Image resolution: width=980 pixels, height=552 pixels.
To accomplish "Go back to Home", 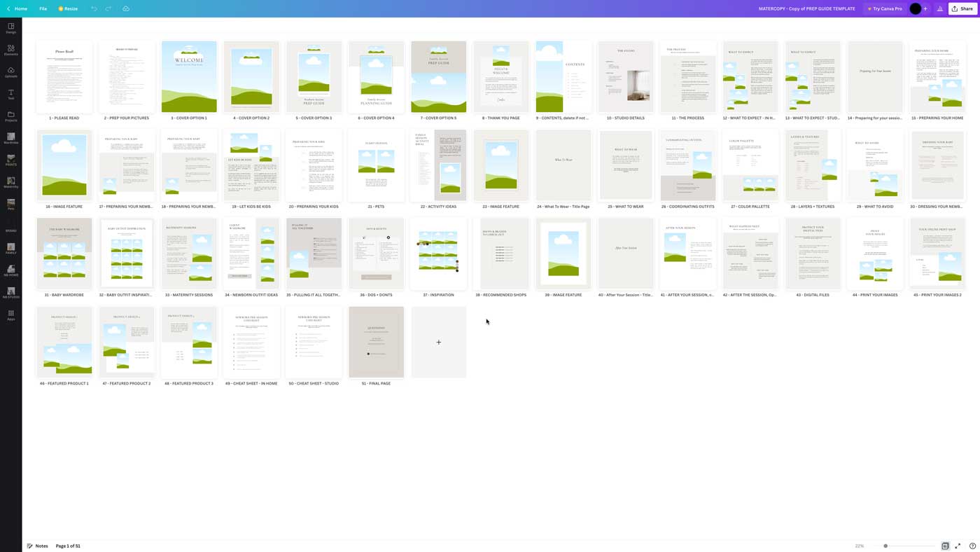I will [17, 8].
